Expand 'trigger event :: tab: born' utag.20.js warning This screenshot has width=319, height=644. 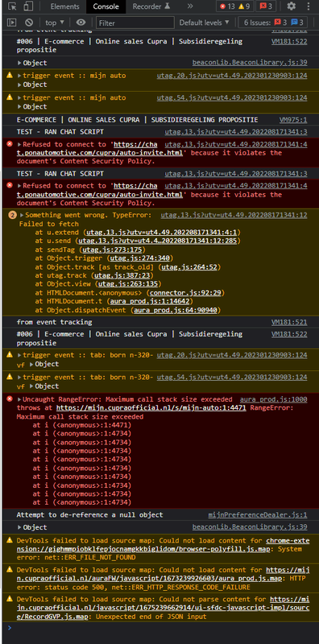(x=19, y=355)
